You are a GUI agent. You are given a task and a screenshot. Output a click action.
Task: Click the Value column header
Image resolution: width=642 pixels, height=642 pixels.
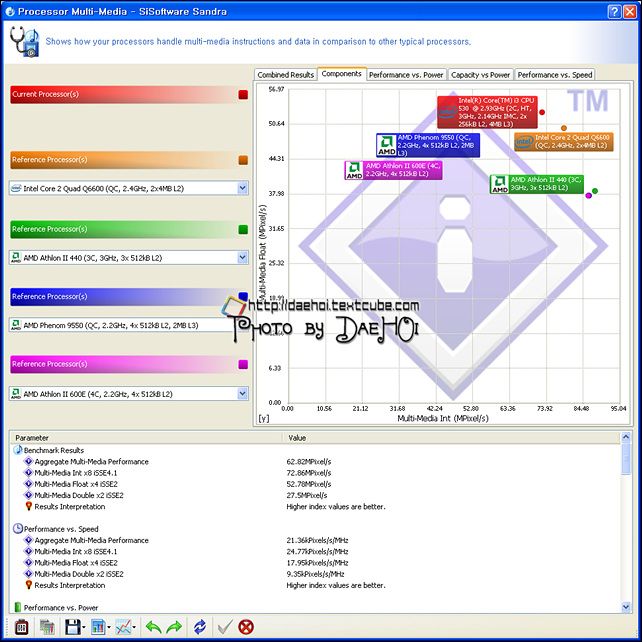(x=452, y=438)
